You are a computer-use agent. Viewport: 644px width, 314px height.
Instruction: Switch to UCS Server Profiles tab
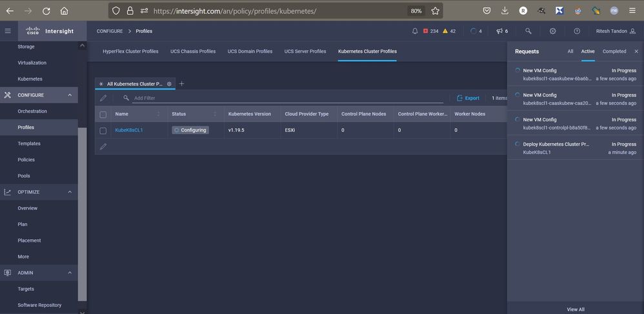coord(305,52)
